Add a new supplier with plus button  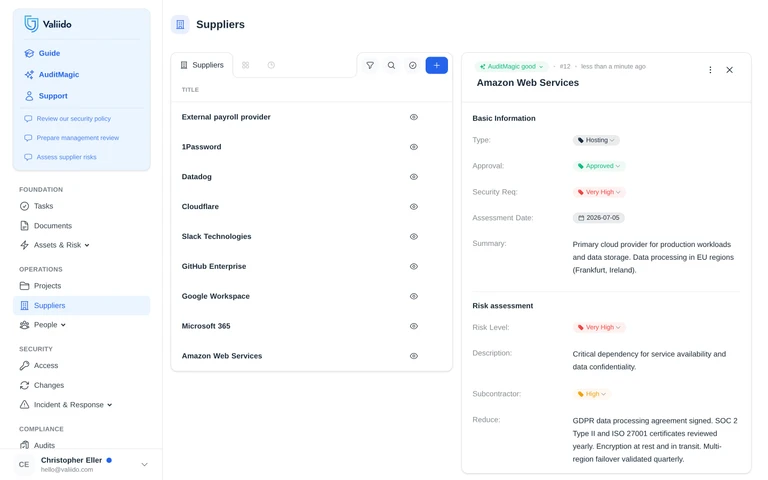point(436,65)
